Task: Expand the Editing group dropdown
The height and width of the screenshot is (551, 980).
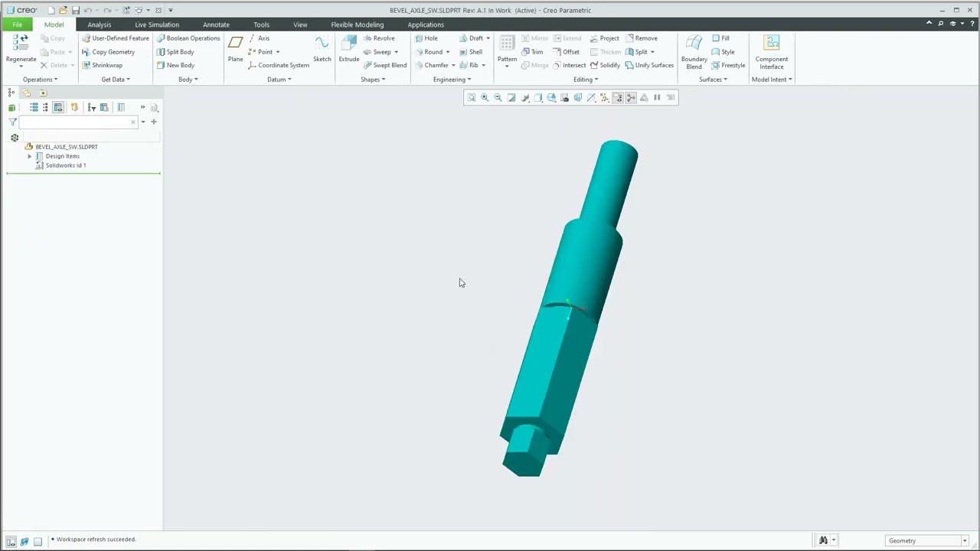Action: tap(586, 80)
